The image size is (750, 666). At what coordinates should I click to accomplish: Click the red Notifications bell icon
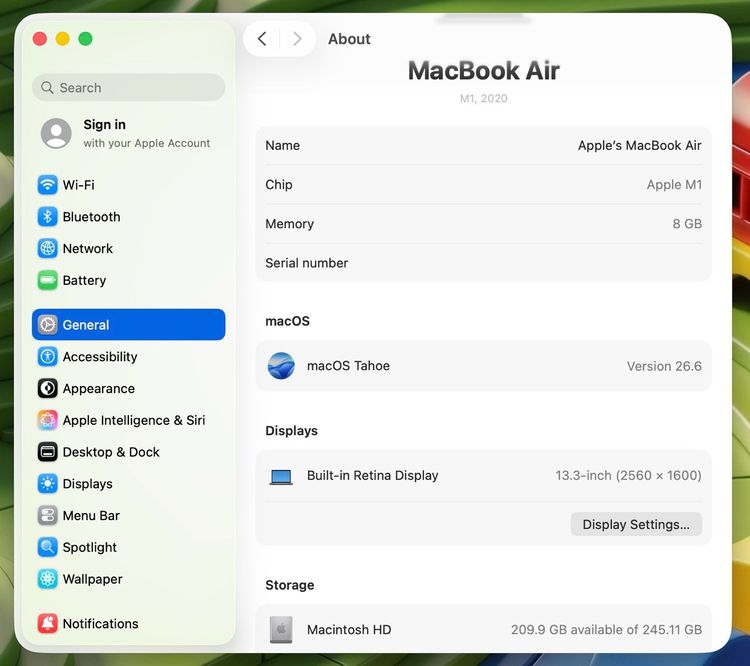pyautogui.click(x=47, y=623)
